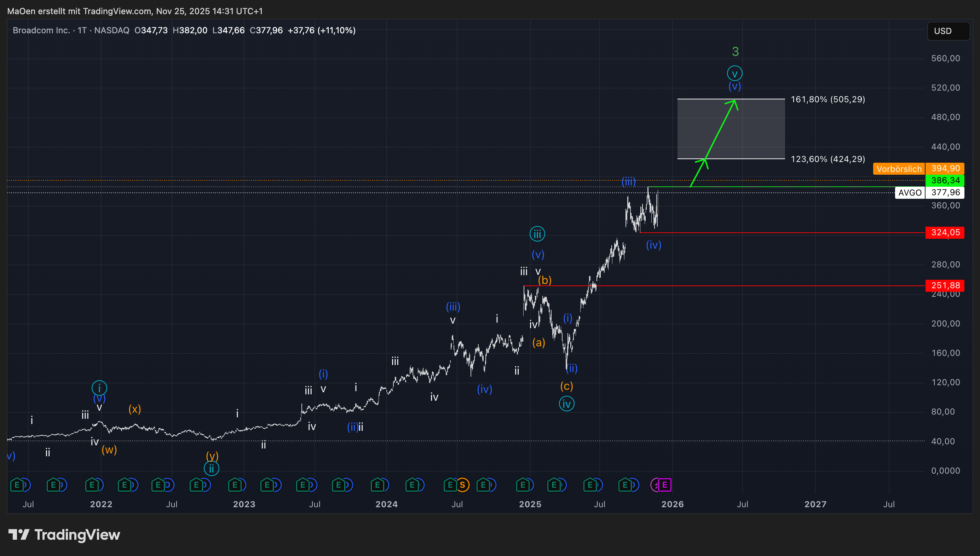Screen dimensions: 980x556
Task: Click the red 324,05 price level label
Action: [x=945, y=233]
